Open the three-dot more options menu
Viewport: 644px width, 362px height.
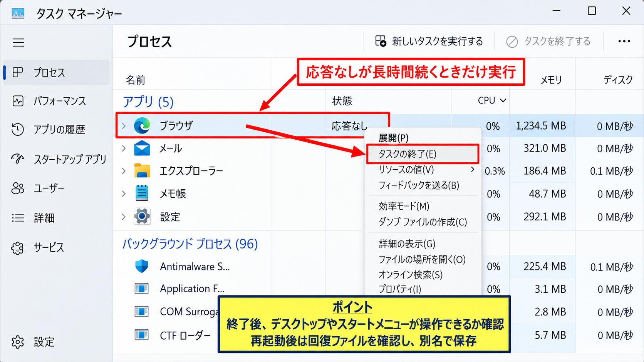point(624,42)
